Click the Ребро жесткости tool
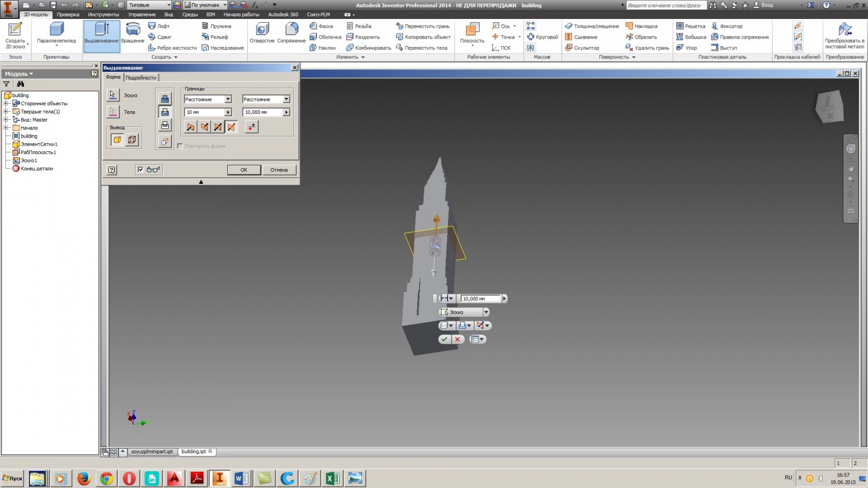 point(173,48)
